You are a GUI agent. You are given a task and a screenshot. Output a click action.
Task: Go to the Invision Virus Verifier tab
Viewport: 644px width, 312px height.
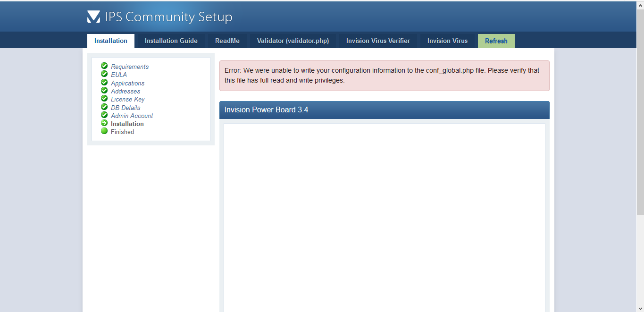[x=378, y=41]
